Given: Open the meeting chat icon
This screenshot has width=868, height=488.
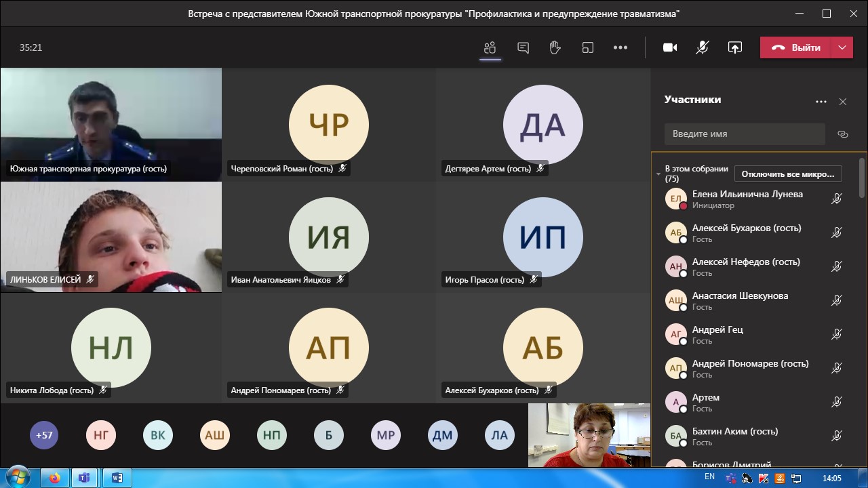Looking at the screenshot, I should coord(523,47).
